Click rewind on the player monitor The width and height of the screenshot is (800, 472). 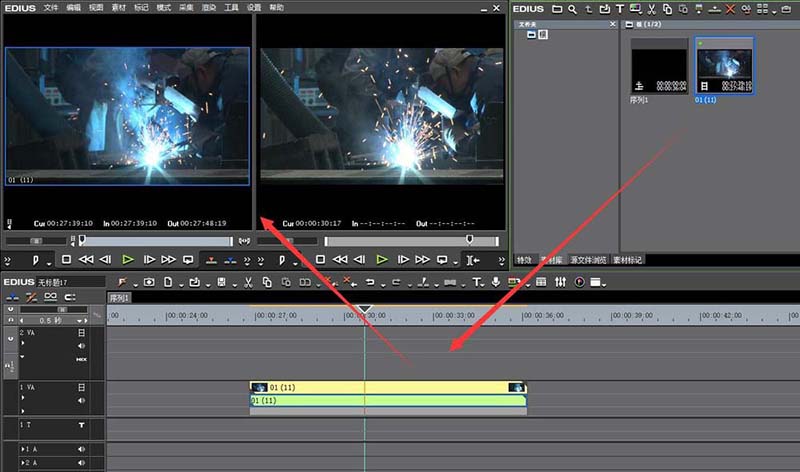[x=86, y=260]
